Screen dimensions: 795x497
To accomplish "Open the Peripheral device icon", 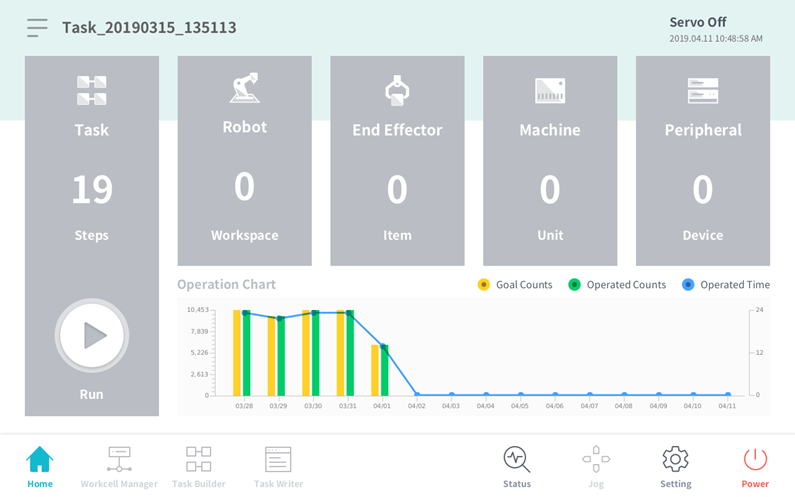I will [x=703, y=91].
